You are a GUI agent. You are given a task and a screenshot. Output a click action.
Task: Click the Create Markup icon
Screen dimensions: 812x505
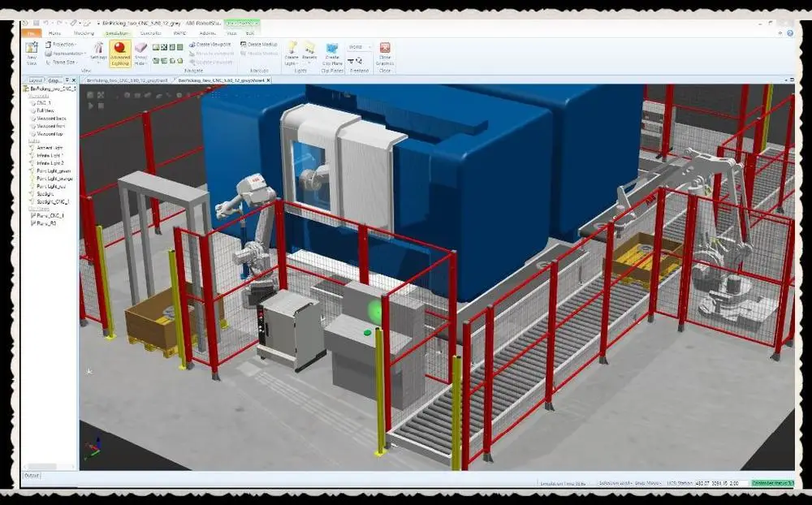258,44
